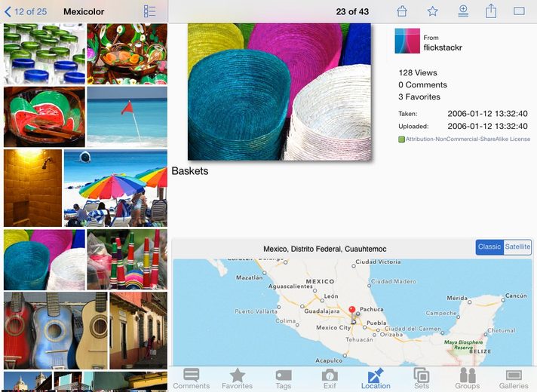The width and height of the screenshot is (537, 392).
Task: Select colonial street building thumbnail
Action: [x=138, y=330]
